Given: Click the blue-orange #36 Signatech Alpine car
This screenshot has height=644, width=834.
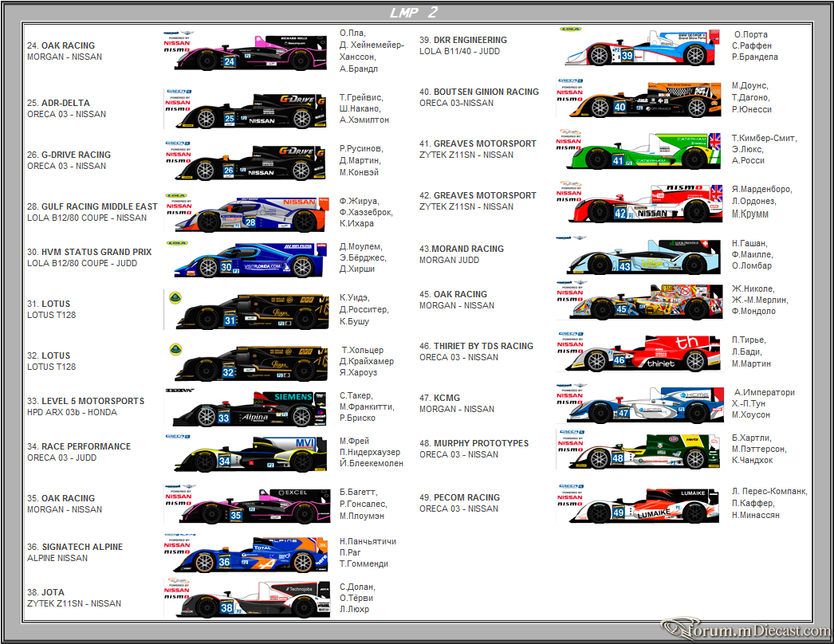Looking at the screenshot, I should click(252, 555).
